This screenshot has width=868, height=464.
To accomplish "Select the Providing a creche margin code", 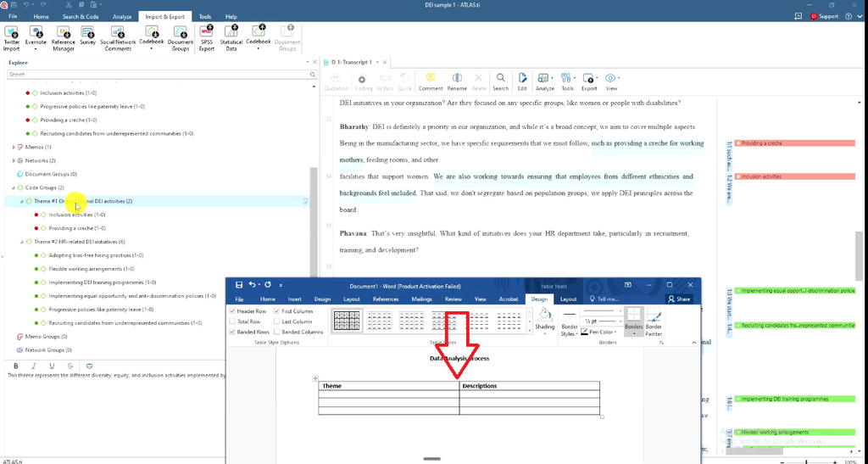I will (x=795, y=143).
